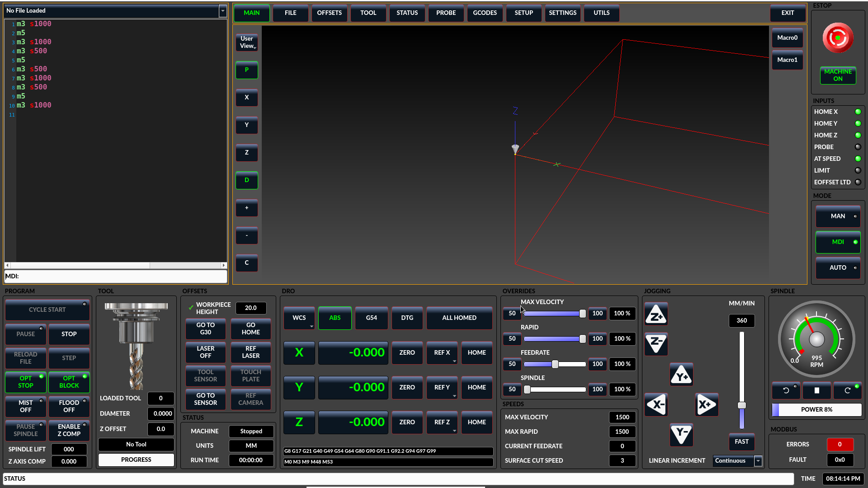868x488 pixels.
Task: Jog Z axis up with Z+ arrow
Action: (x=656, y=315)
